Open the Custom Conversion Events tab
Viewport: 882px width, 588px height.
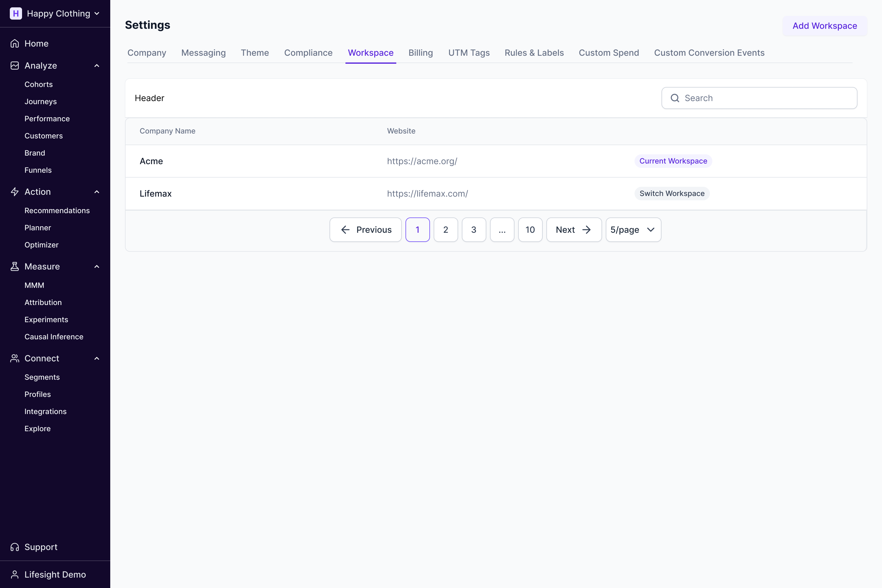tap(709, 53)
